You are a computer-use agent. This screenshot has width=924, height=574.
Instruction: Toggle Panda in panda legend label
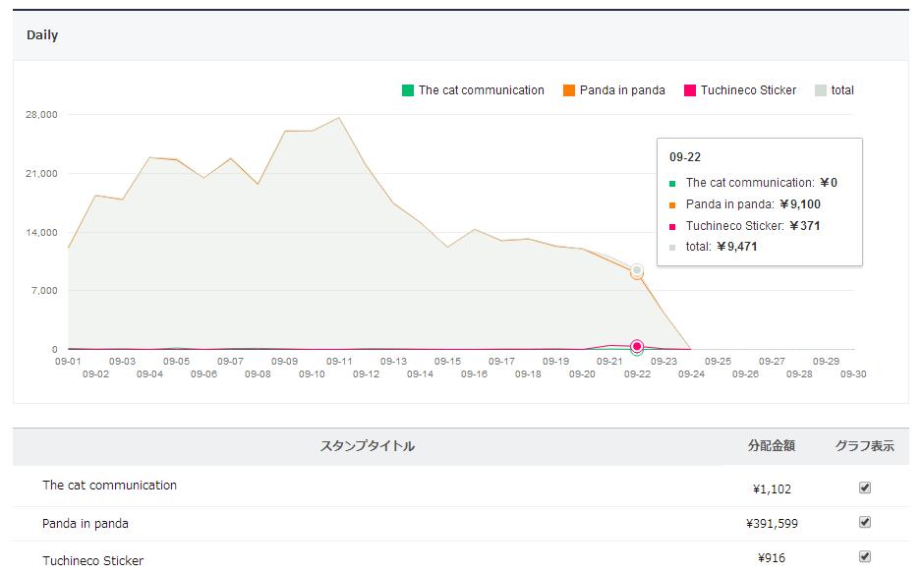622,90
